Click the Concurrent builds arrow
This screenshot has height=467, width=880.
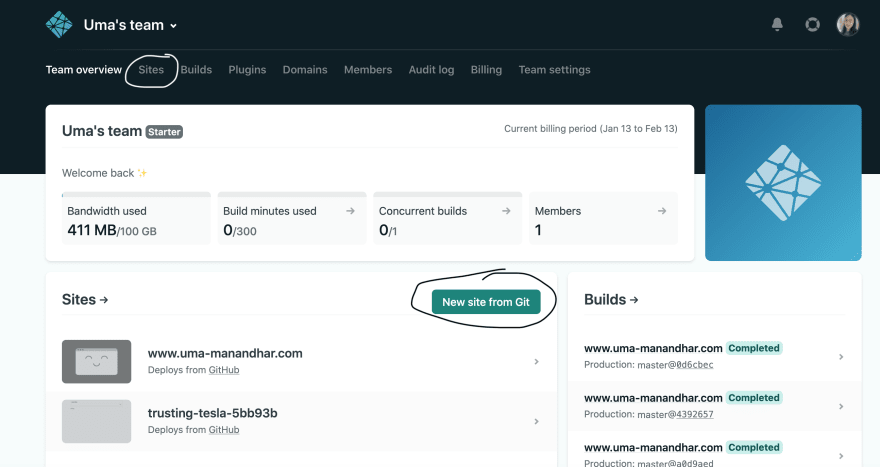pyautogui.click(x=506, y=211)
